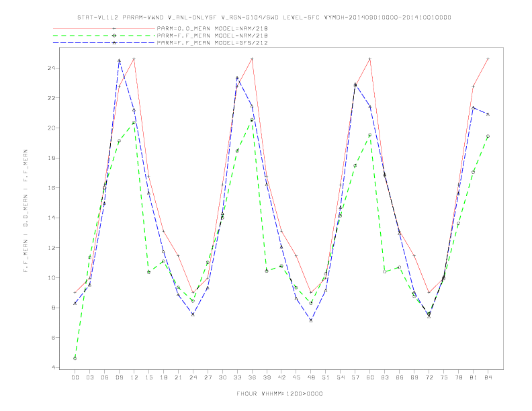
Task: Click y-axis tick label 20
Action: click(52, 128)
